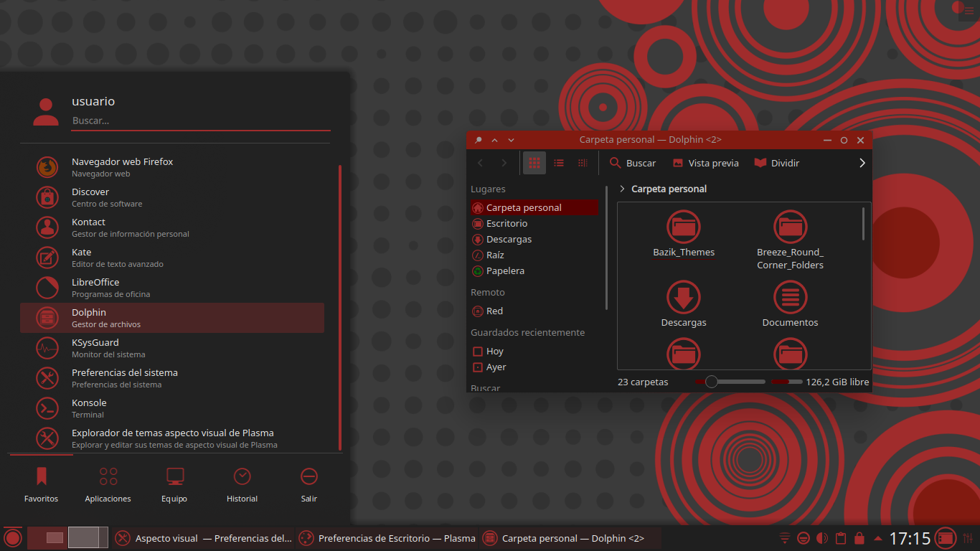
Task: Open Preferencias del sistema in the launcher
Action: click(172, 378)
